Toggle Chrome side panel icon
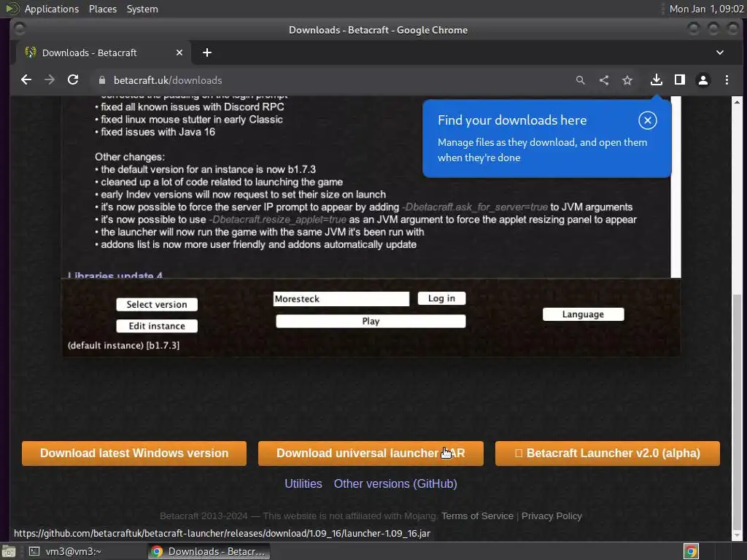Image resolution: width=747 pixels, height=560 pixels. tap(680, 80)
